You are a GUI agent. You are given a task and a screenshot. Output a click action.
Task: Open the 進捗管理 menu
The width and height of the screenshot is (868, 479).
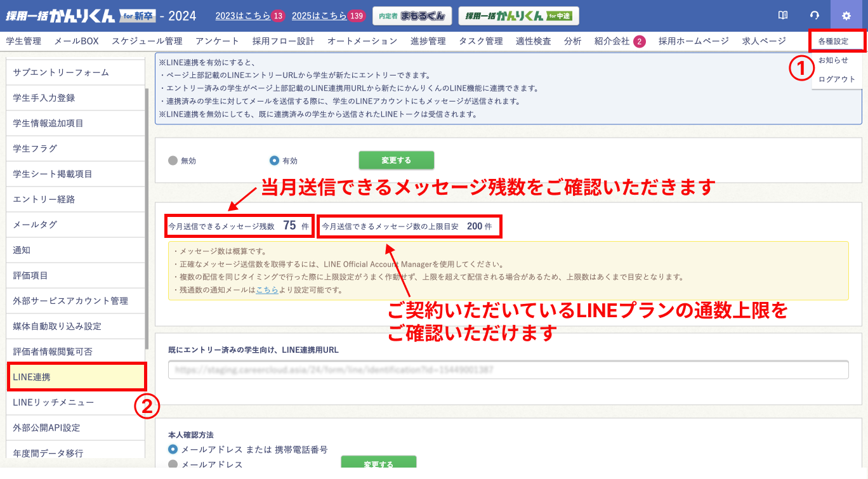[428, 41]
